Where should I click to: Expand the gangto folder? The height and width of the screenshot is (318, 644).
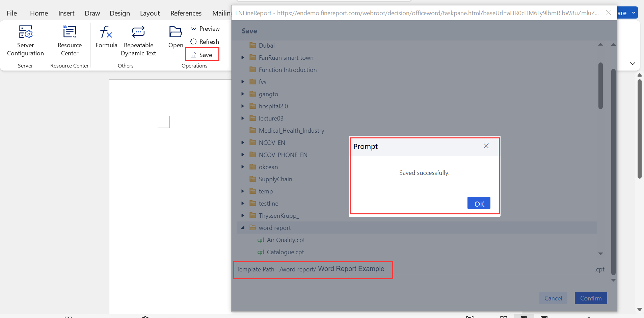pos(243,94)
